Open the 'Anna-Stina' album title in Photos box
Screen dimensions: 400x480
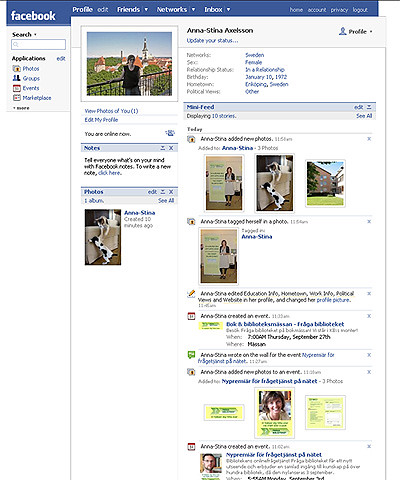[139, 213]
